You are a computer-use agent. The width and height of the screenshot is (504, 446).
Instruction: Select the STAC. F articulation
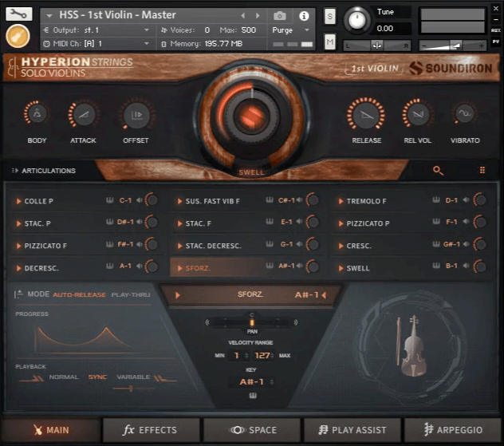click(199, 223)
